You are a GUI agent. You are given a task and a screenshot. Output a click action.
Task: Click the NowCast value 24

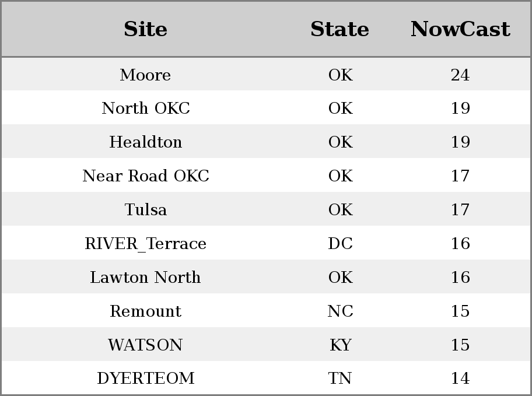(x=460, y=75)
